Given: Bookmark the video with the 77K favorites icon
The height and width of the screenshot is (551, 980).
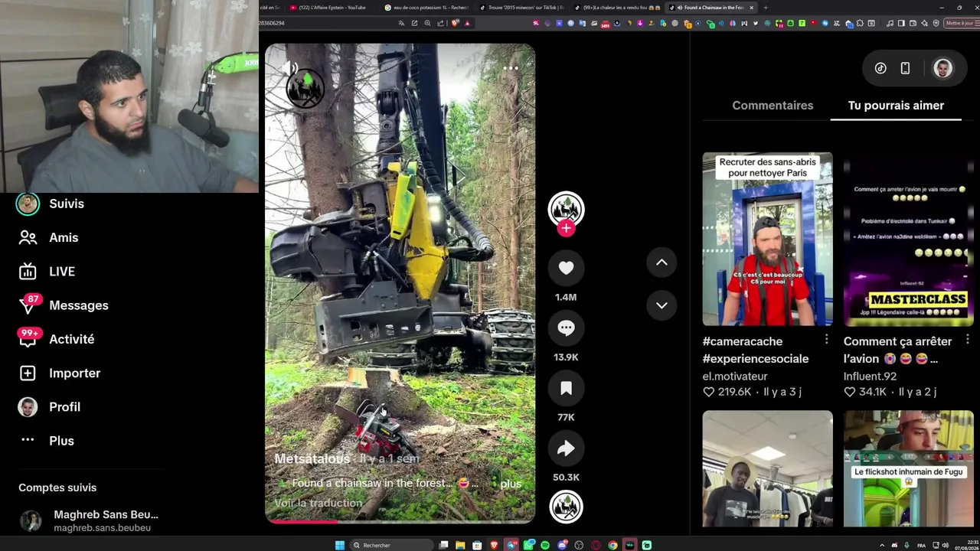Looking at the screenshot, I should [566, 388].
